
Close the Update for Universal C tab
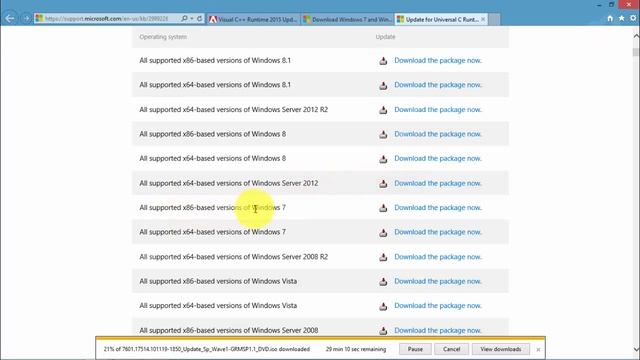(483, 19)
